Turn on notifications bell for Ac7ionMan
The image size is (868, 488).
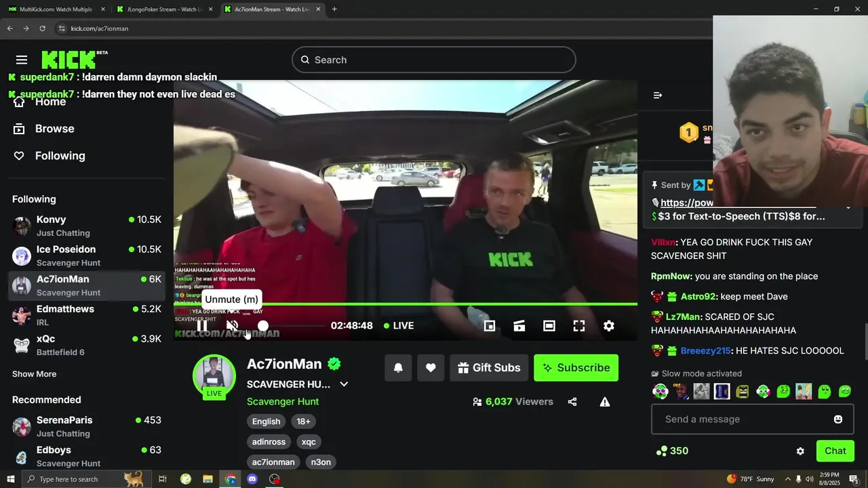[398, 367]
